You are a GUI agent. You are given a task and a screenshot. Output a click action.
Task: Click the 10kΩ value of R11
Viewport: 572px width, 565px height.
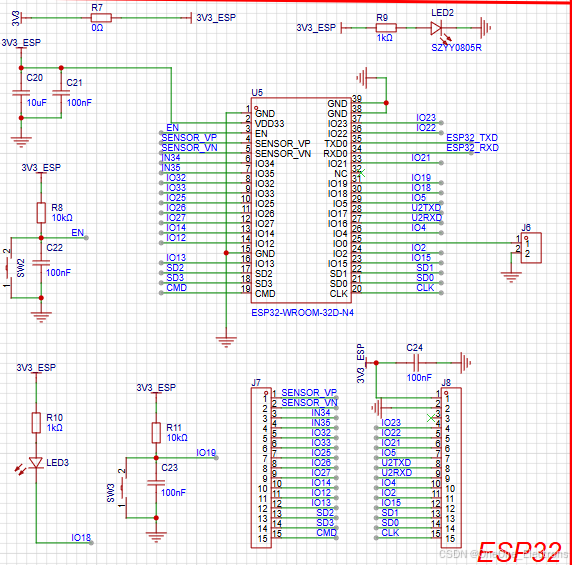point(177,438)
